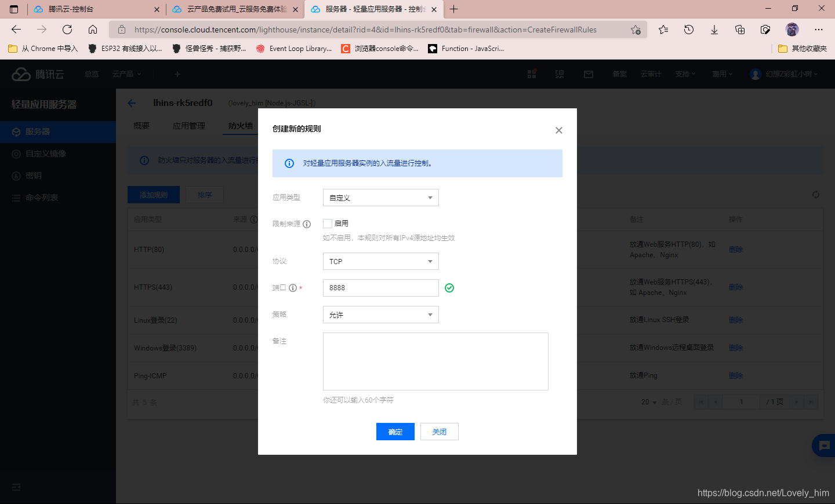Open the browser profile avatar
The height and width of the screenshot is (504, 835).
792,30
